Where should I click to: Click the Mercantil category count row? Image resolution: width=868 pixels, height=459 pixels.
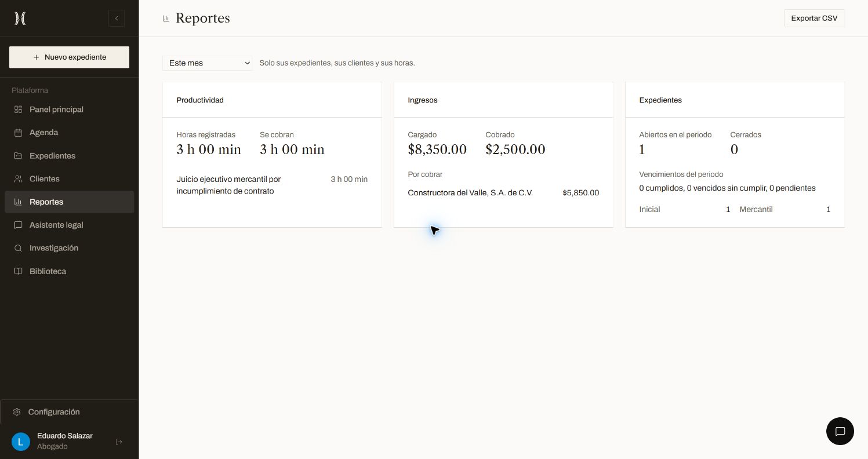[785, 209]
